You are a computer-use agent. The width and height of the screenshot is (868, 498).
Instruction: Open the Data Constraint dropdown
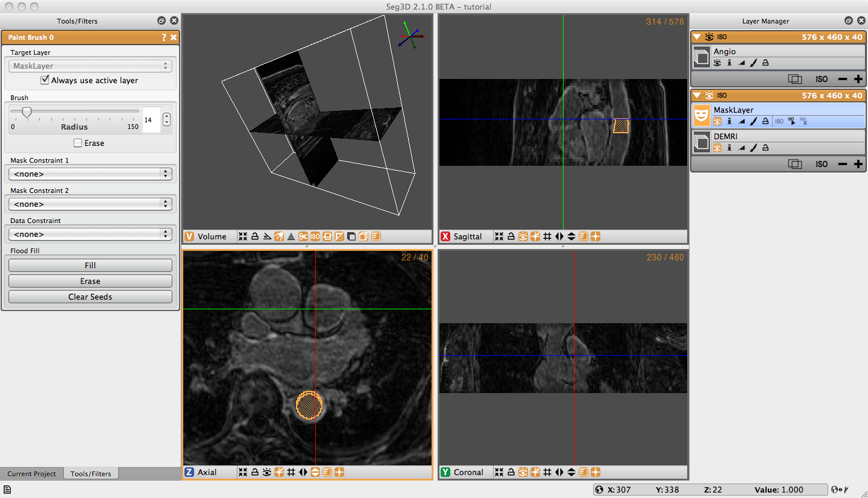[x=90, y=234]
